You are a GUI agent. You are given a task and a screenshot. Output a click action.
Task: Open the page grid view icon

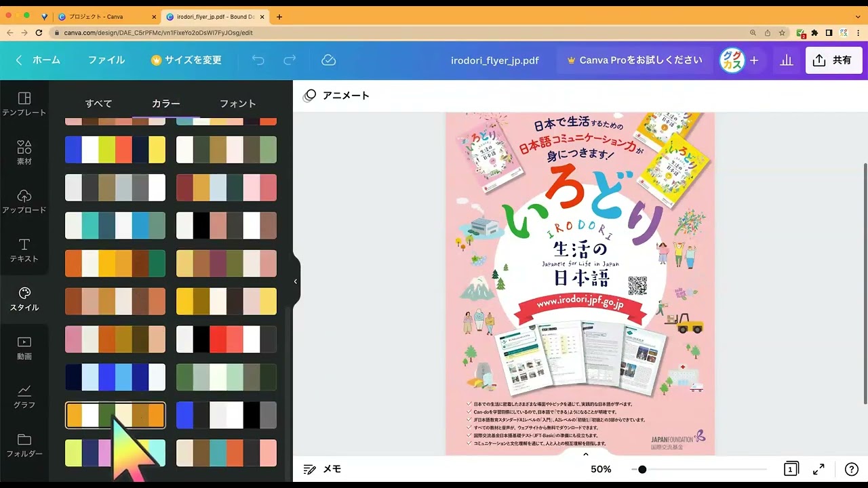(x=791, y=469)
